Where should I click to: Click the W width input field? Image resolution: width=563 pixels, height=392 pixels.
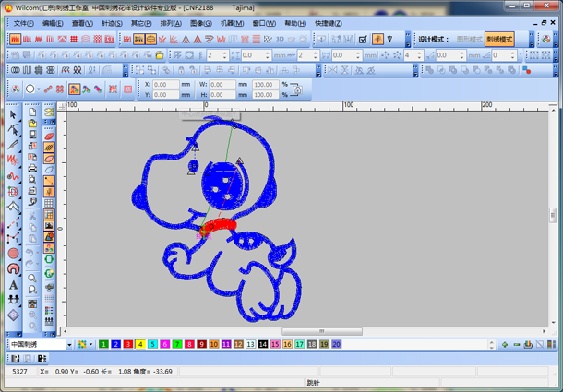pos(222,84)
